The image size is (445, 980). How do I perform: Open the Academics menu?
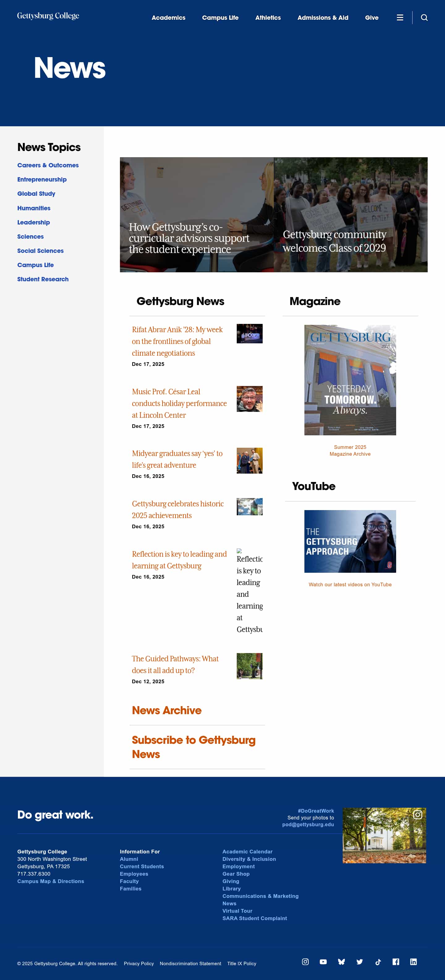pyautogui.click(x=168, y=18)
